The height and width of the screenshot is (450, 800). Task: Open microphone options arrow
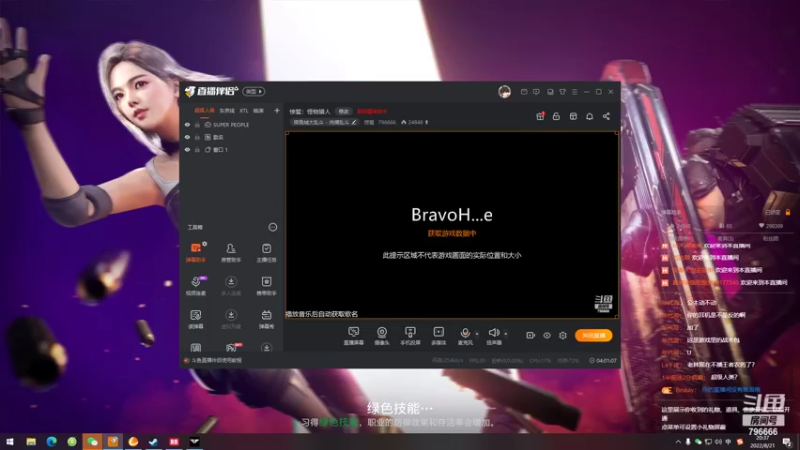(477, 334)
